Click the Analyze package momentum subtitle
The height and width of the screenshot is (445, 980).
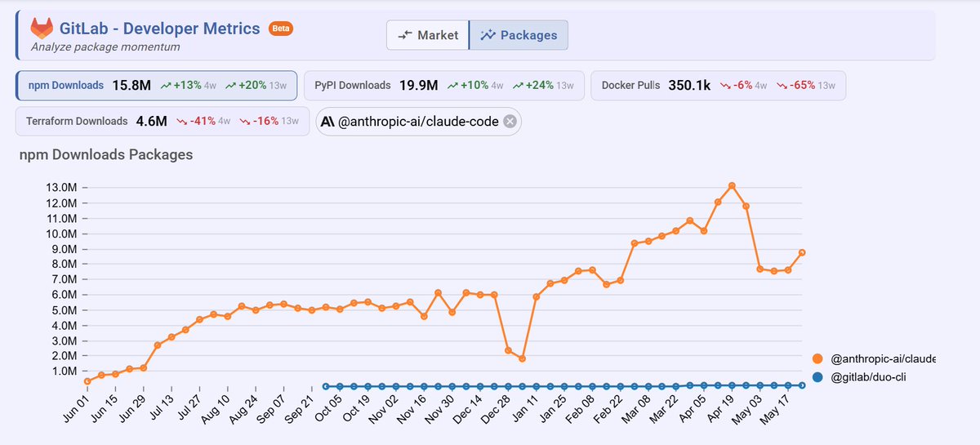pos(105,47)
